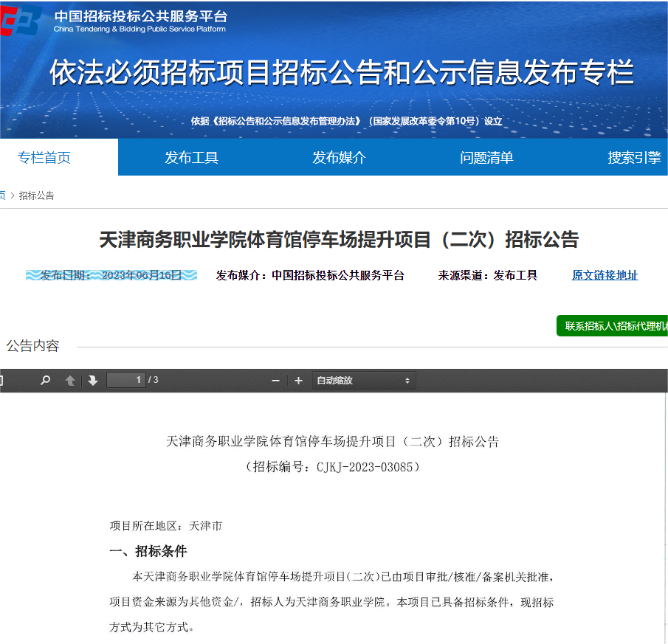
Task: Zoom in with the plus icon
Action: (298, 381)
